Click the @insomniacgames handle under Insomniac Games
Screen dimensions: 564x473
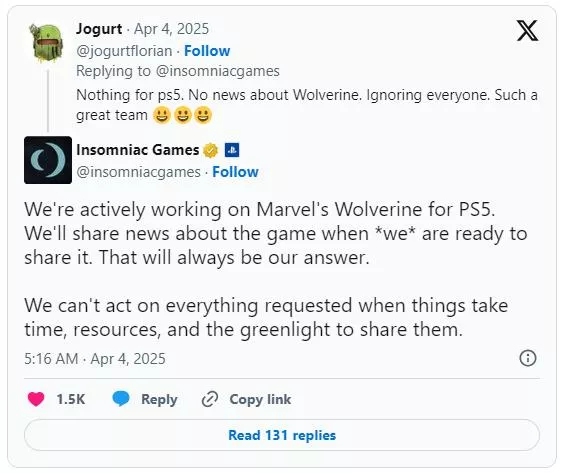click(x=138, y=172)
